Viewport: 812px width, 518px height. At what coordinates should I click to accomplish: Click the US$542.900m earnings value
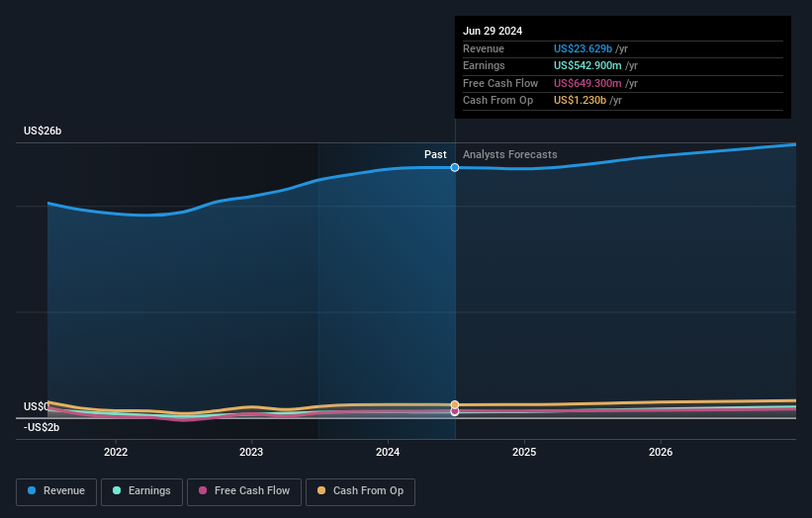click(587, 65)
